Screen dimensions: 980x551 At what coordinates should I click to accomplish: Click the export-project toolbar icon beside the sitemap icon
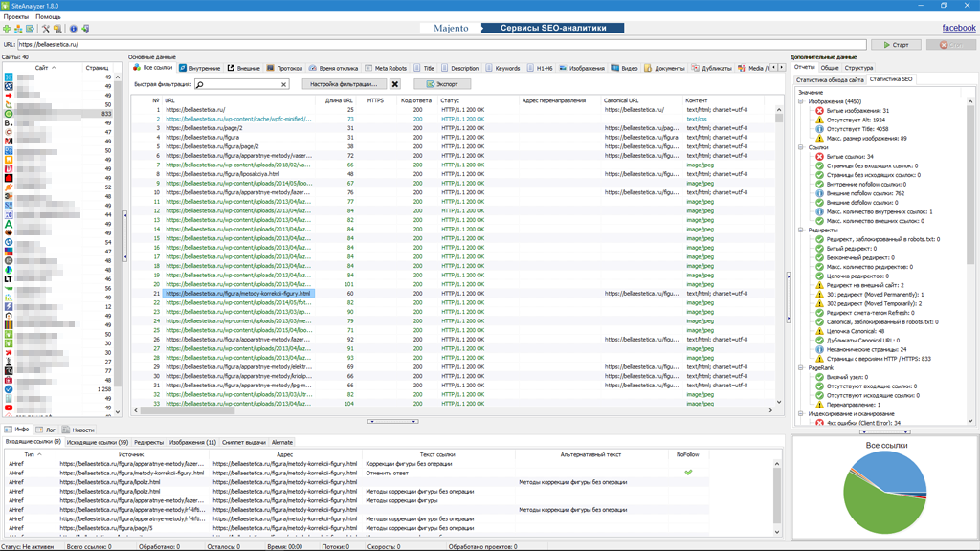[x=30, y=29]
